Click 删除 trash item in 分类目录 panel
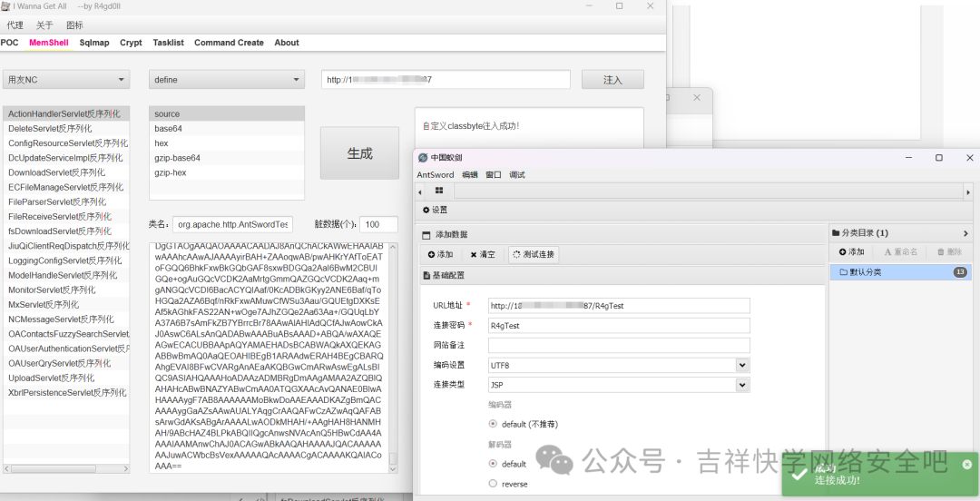980x501 pixels. pyautogui.click(x=949, y=252)
